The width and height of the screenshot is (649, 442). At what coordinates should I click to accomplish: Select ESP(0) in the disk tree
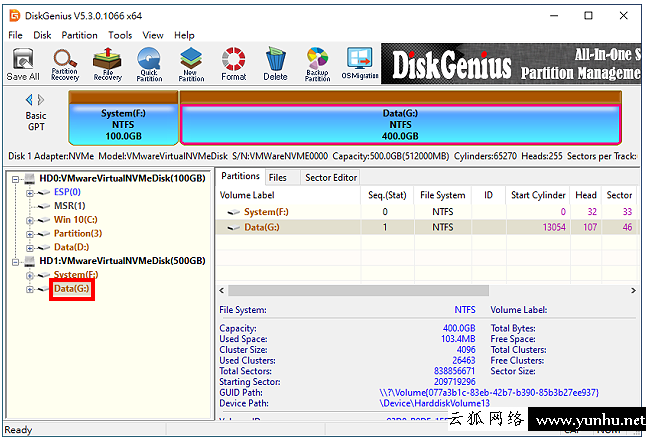coord(67,192)
